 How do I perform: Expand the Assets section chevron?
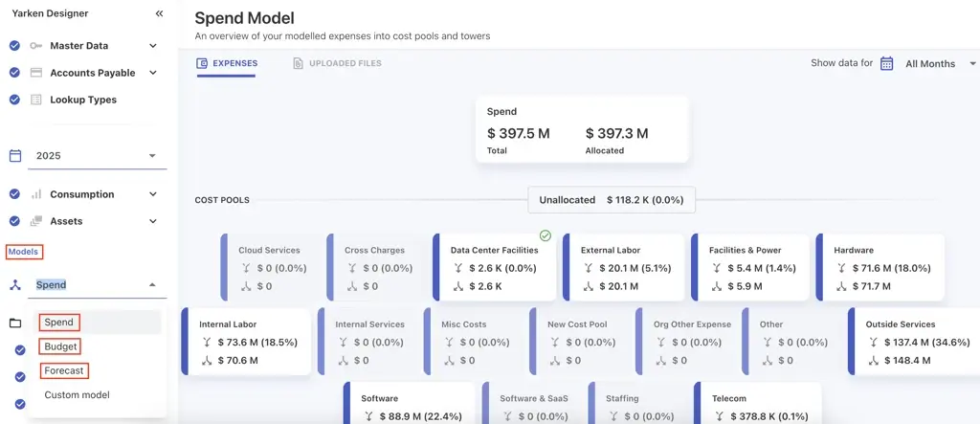tap(153, 221)
